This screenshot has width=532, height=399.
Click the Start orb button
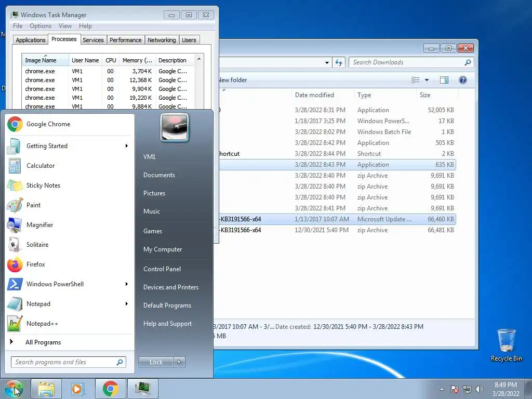14,389
